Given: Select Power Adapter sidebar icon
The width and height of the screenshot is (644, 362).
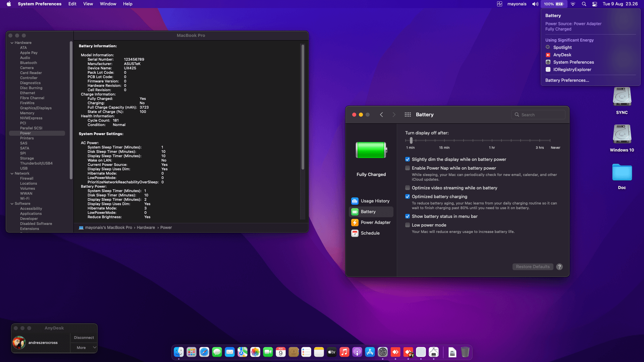Looking at the screenshot, I should (x=355, y=223).
